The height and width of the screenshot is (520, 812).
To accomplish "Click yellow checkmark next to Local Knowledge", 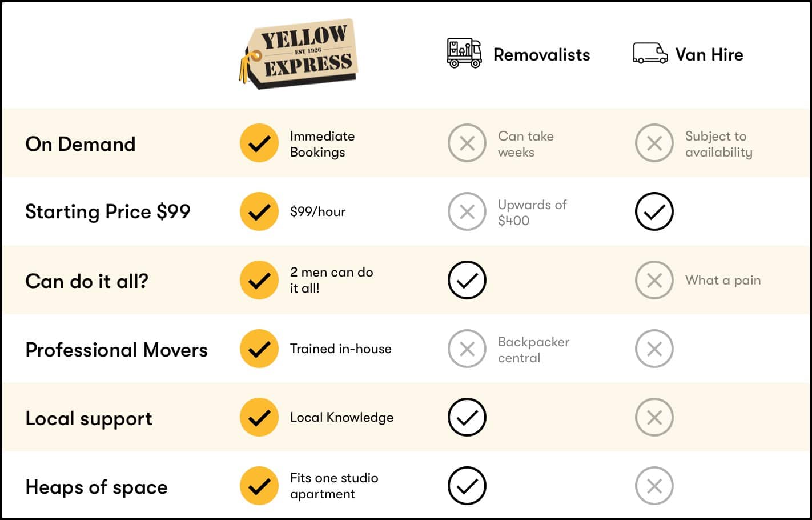I will [259, 417].
